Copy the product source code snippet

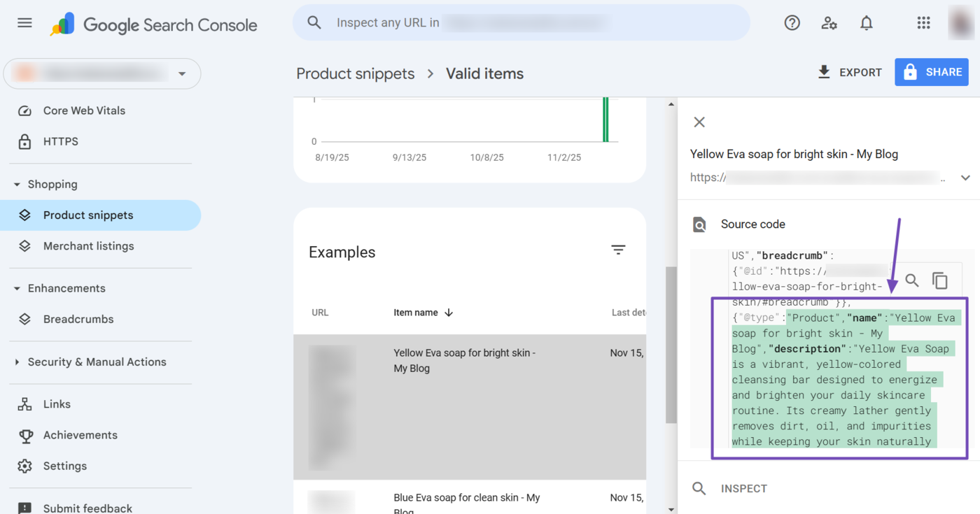coord(940,280)
